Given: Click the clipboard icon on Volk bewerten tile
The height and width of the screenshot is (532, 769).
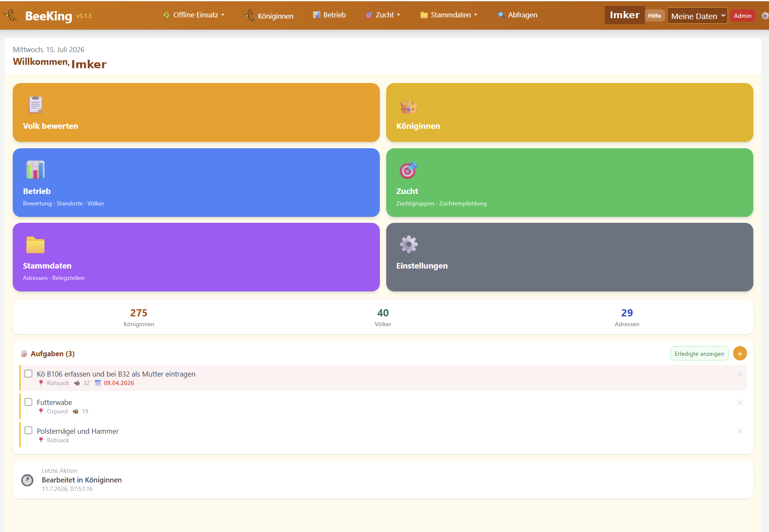Looking at the screenshot, I should (x=36, y=105).
